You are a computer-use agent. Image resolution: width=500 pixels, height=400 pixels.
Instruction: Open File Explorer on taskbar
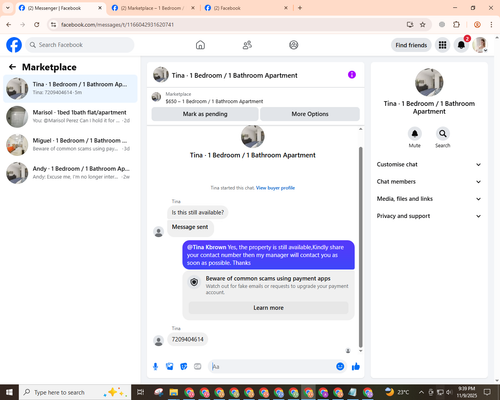click(174, 392)
